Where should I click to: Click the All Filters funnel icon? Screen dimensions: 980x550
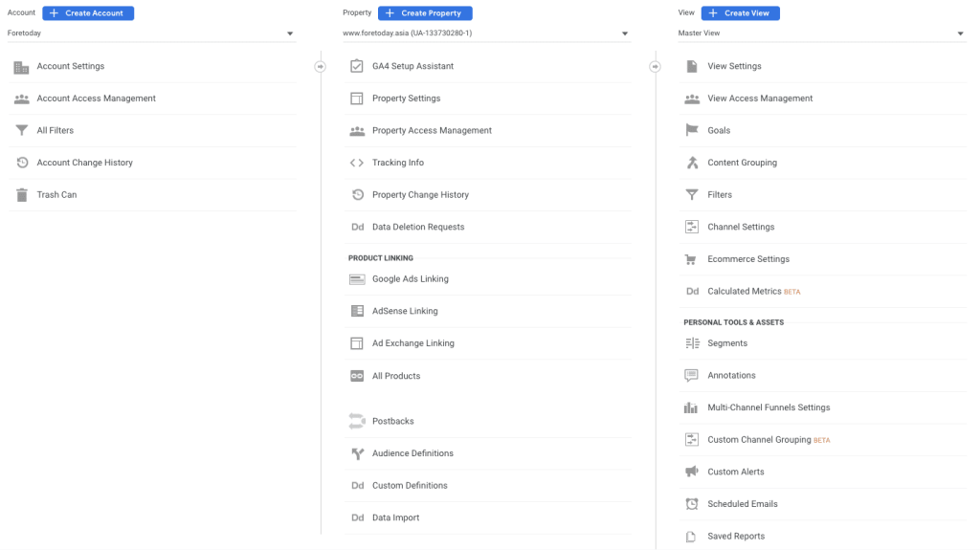[21, 131]
